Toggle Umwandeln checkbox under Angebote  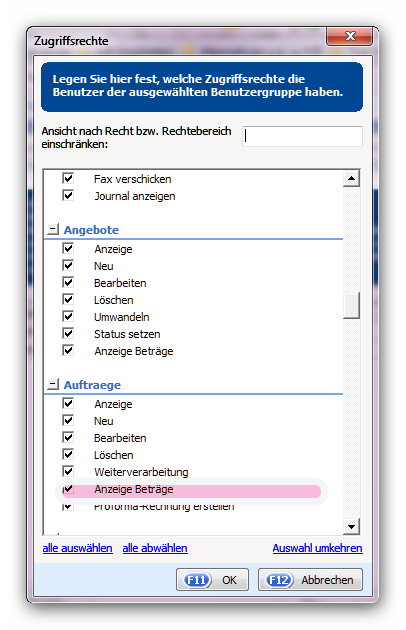(x=68, y=316)
